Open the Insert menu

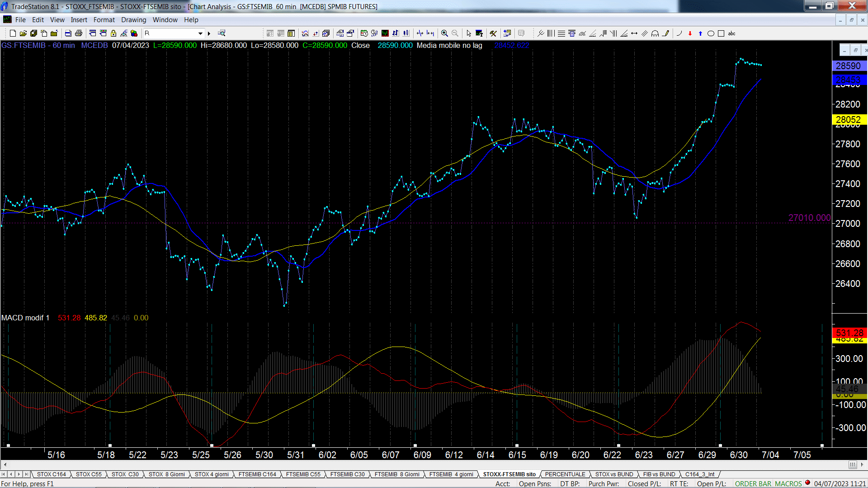coord(79,20)
